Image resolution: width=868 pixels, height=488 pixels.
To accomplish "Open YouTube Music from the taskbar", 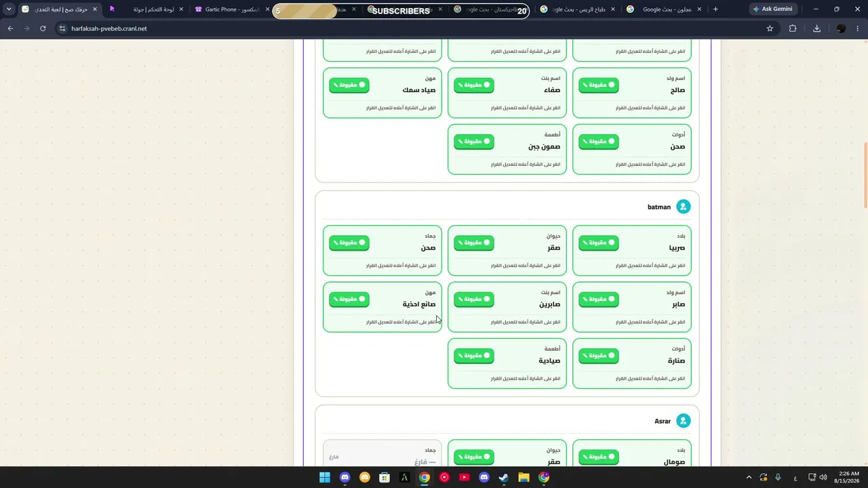I will pos(444,477).
